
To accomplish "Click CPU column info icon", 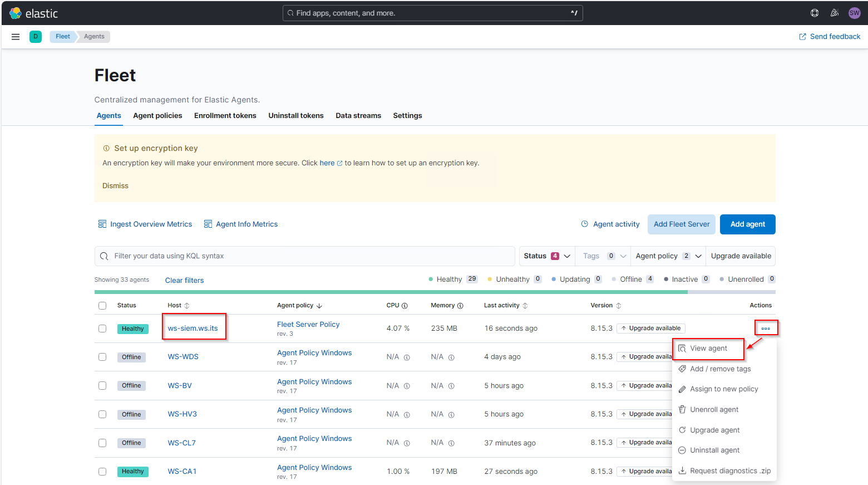I will (x=405, y=306).
